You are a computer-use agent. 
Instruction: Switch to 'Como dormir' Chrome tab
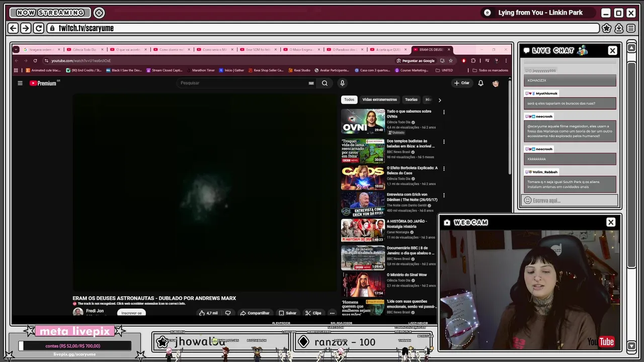(x=171, y=49)
